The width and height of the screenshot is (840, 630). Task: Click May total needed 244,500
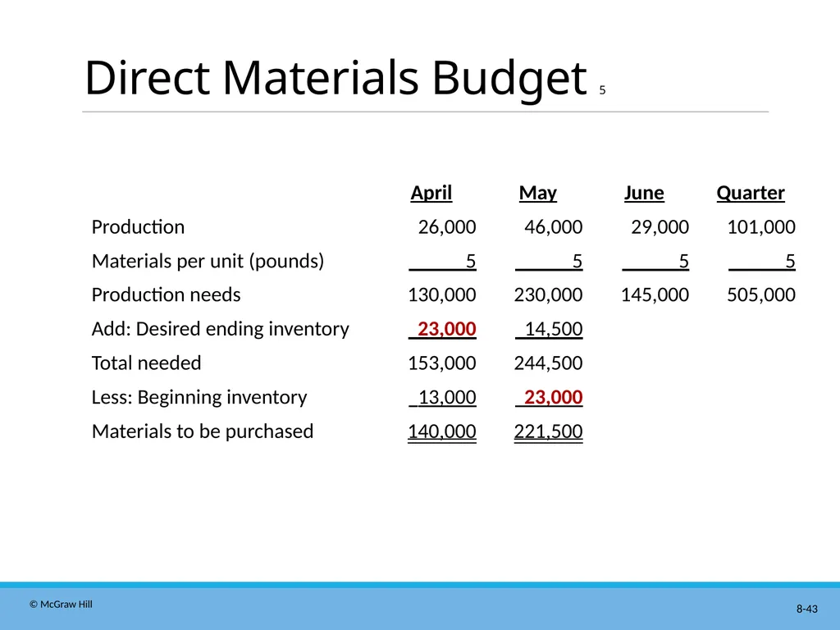pyautogui.click(x=548, y=363)
